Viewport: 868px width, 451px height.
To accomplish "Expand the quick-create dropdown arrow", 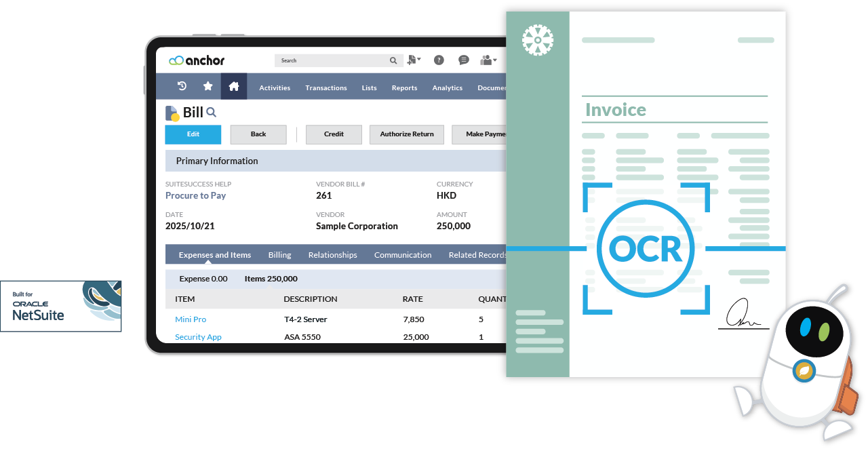I will click(419, 60).
